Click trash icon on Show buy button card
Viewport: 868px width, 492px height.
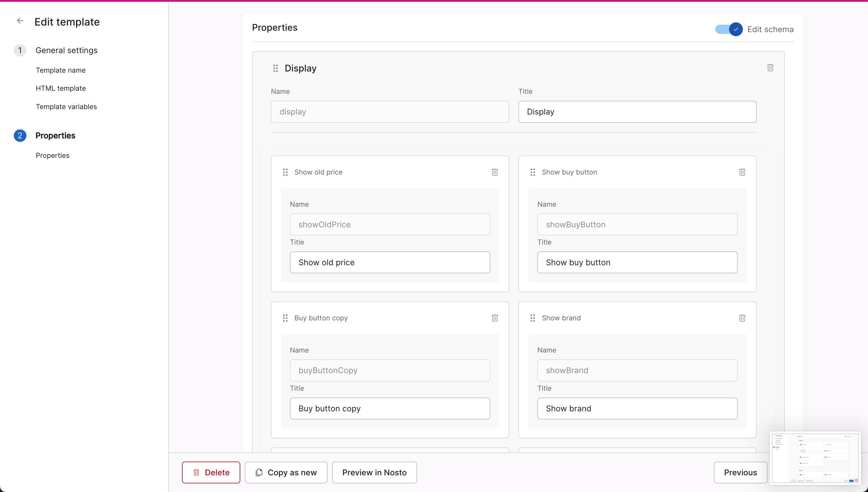(x=742, y=172)
